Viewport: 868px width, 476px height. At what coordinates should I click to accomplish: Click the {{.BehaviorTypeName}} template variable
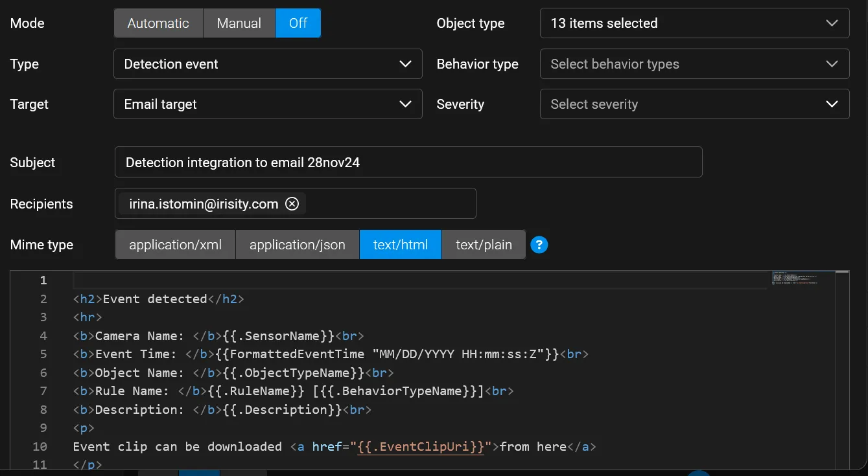pyautogui.click(x=398, y=391)
